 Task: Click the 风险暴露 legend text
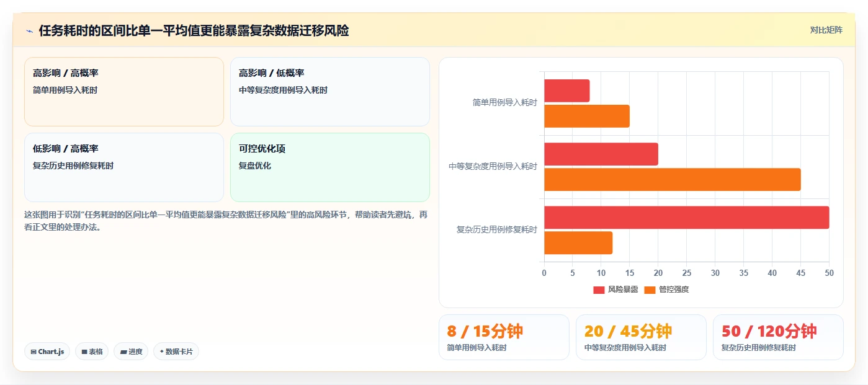623,290
